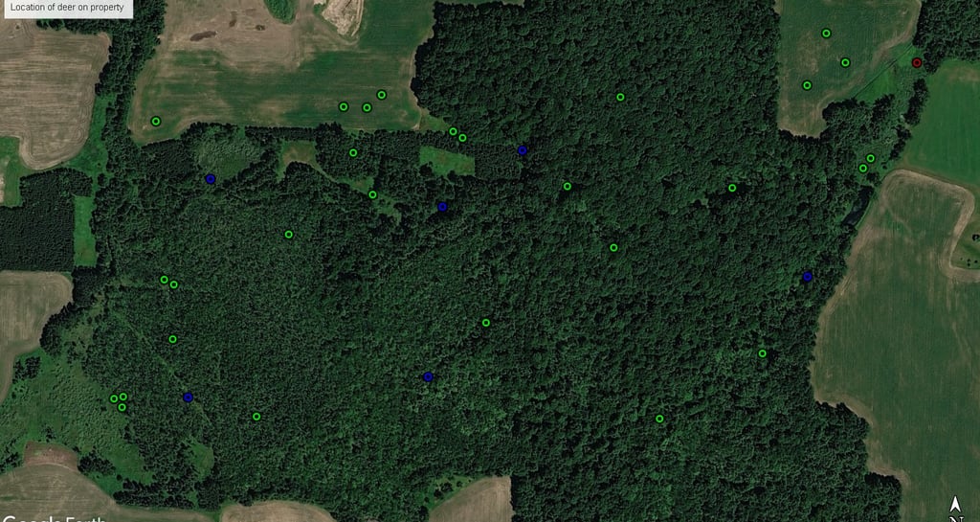Screen dimensions: 980x522
Task: Pick the easternmost blue marker on the map
Action: pyautogui.click(x=808, y=276)
